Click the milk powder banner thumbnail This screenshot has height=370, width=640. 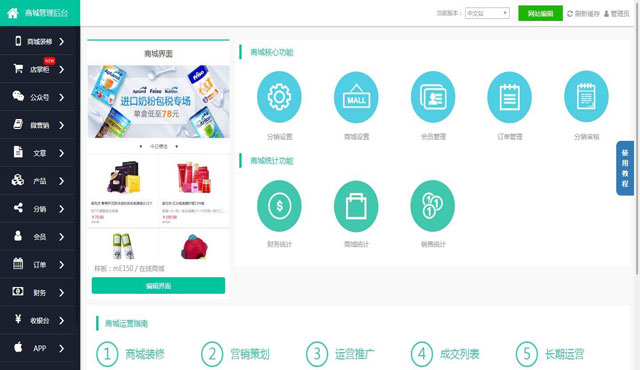point(159,102)
